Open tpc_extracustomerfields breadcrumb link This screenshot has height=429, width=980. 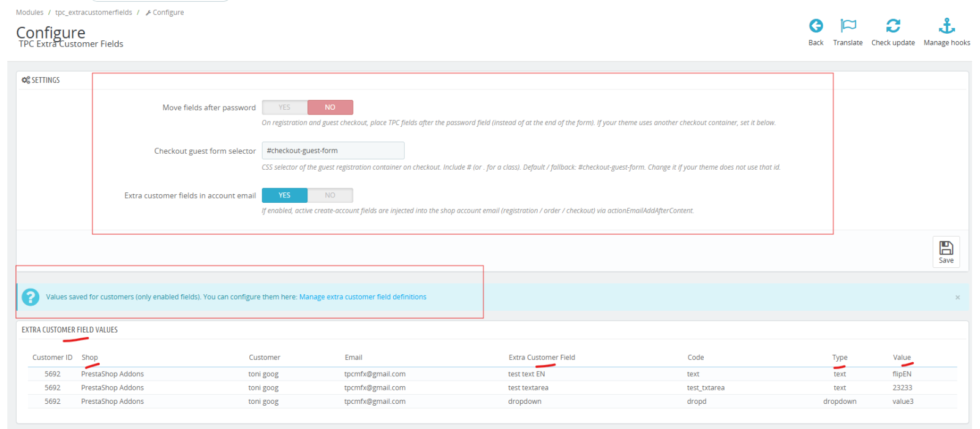pos(94,12)
